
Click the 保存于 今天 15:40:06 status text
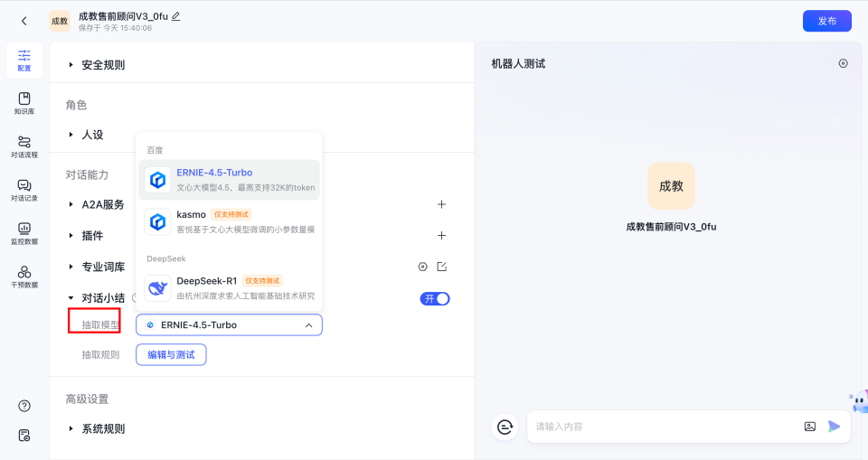[115, 28]
